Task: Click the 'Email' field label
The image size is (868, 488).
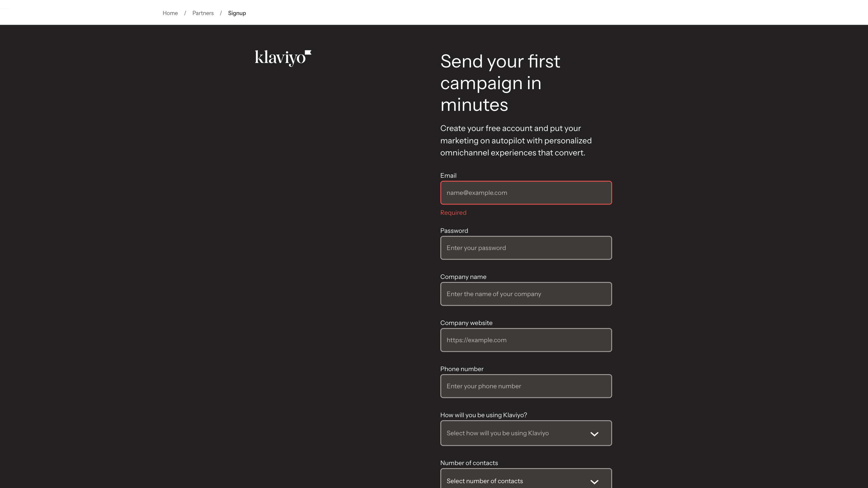Action: pos(448,175)
